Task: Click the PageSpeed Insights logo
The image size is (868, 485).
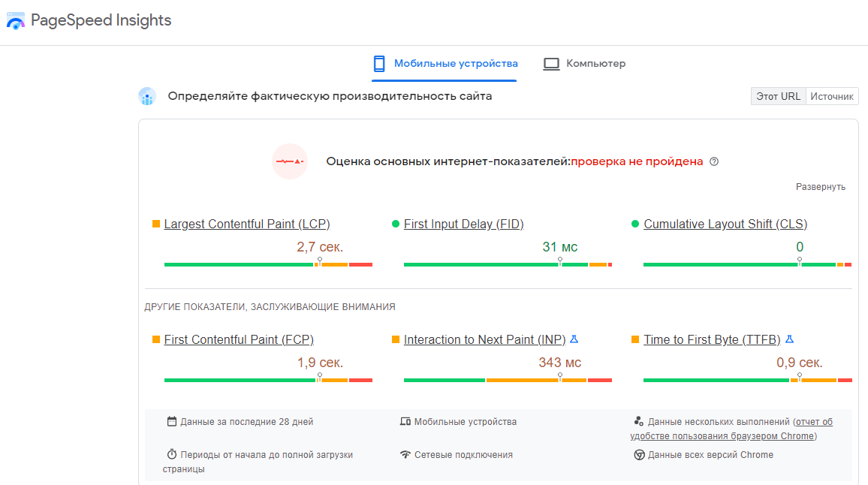Action: [17, 20]
